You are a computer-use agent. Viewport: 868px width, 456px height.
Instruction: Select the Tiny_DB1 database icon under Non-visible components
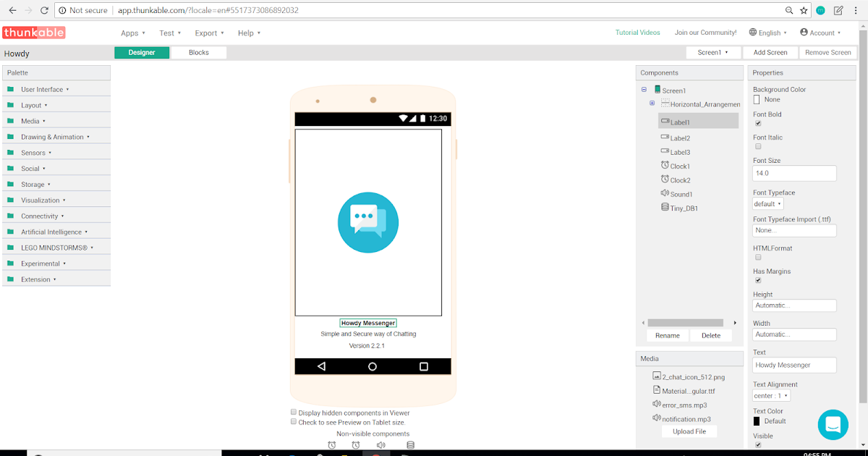coord(410,444)
